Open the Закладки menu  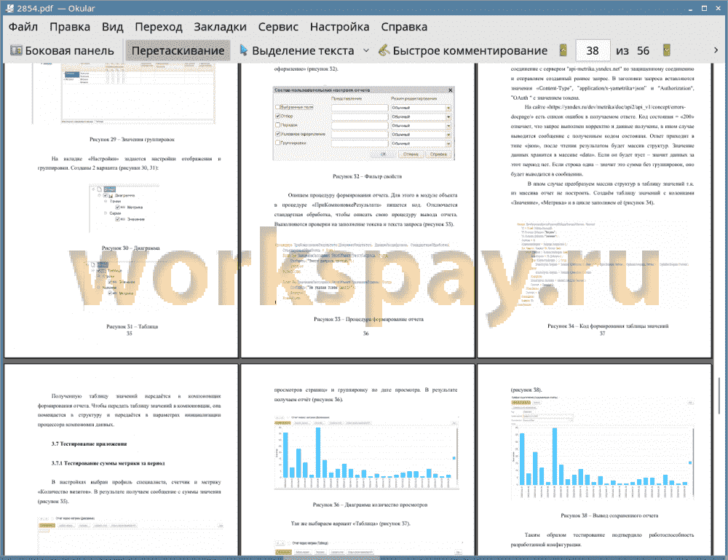tap(220, 27)
